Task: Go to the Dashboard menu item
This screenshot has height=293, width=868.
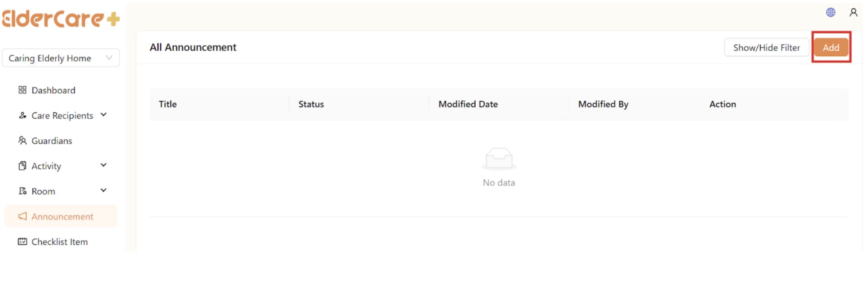Action: (x=53, y=90)
